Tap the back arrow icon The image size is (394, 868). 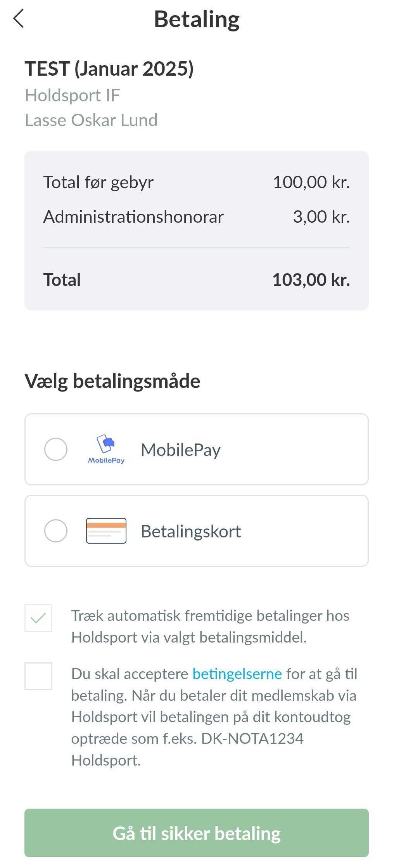19,19
